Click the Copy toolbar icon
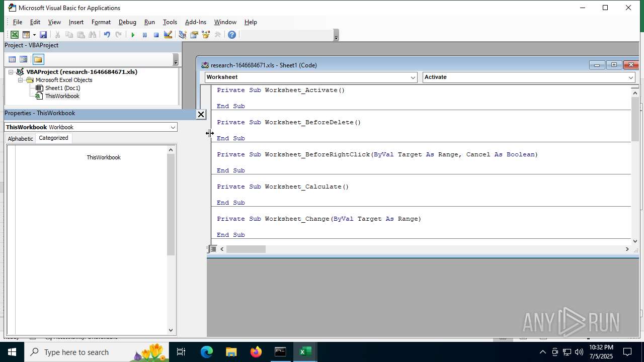 (69, 35)
